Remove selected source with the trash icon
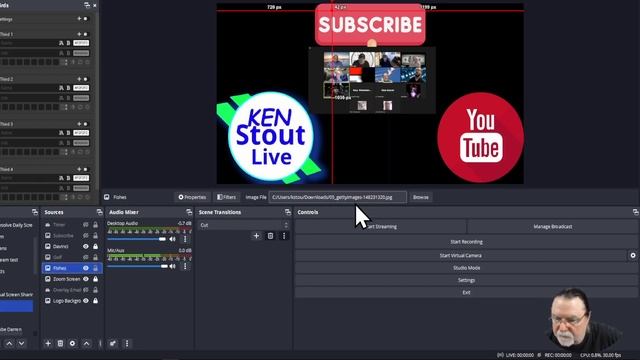This screenshot has width=640, height=360. [60, 344]
